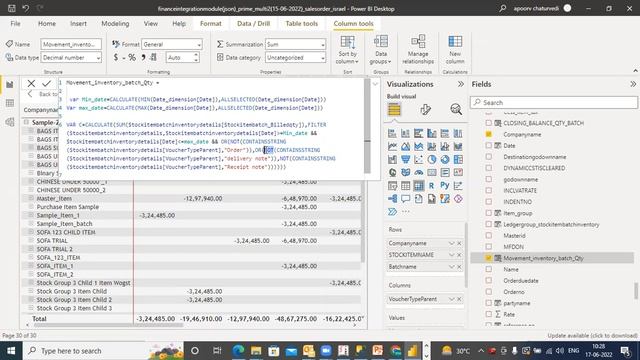Image resolution: width=640 pixels, height=360 pixels.
Task: Tick the Rate field checkbox
Action: [489, 314]
